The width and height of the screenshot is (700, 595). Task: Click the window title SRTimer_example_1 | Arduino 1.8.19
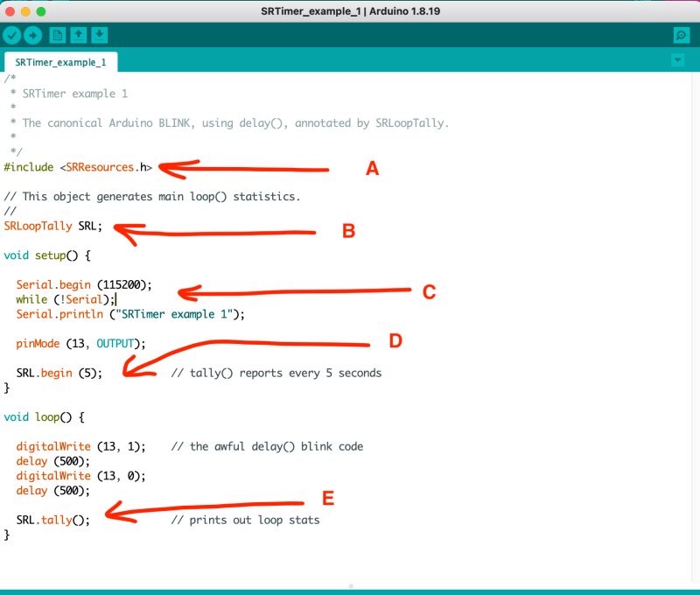(x=351, y=11)
